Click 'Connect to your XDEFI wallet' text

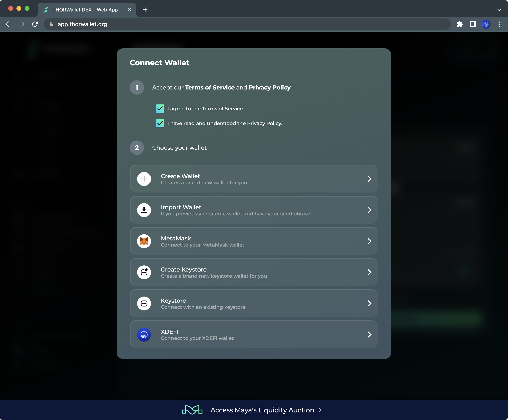(197, 338)
